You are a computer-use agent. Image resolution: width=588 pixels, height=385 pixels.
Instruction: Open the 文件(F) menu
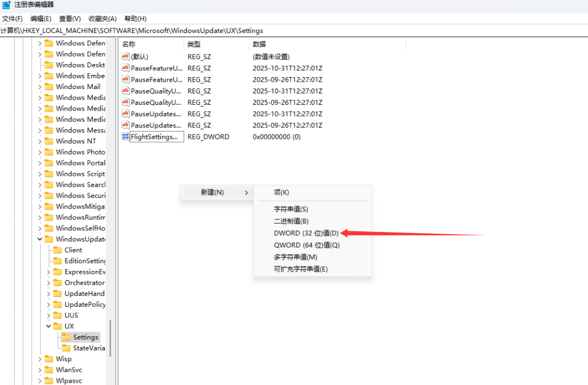(12, 19)
